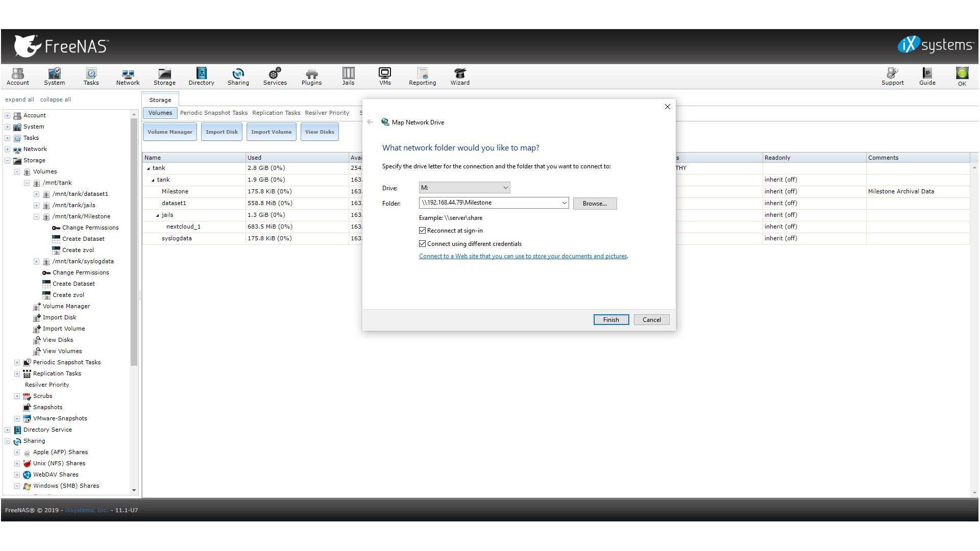
Task: Go back in Map Network Drive dialog
Action: pyautogui.click(x=370, y=122)
